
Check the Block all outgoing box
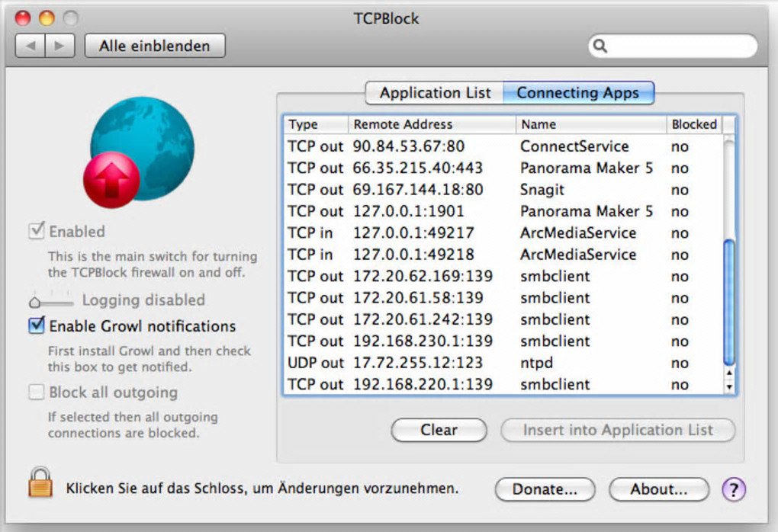click(36, 392)
